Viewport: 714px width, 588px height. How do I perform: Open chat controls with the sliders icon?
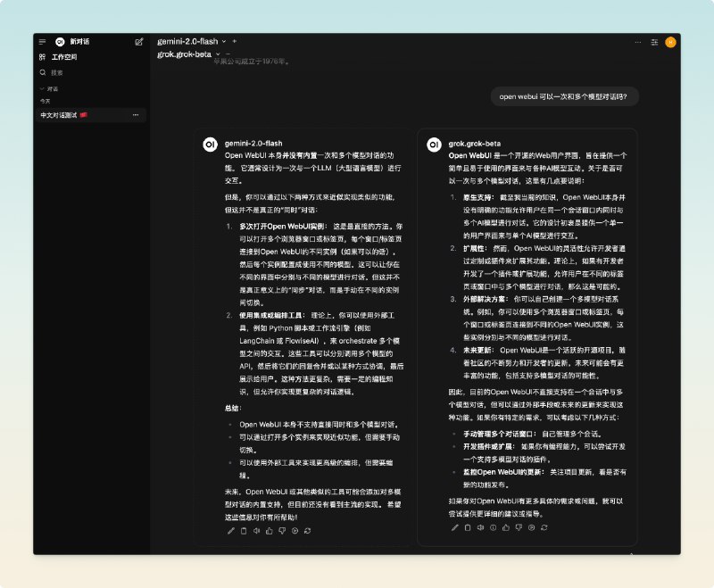point(656,42)
